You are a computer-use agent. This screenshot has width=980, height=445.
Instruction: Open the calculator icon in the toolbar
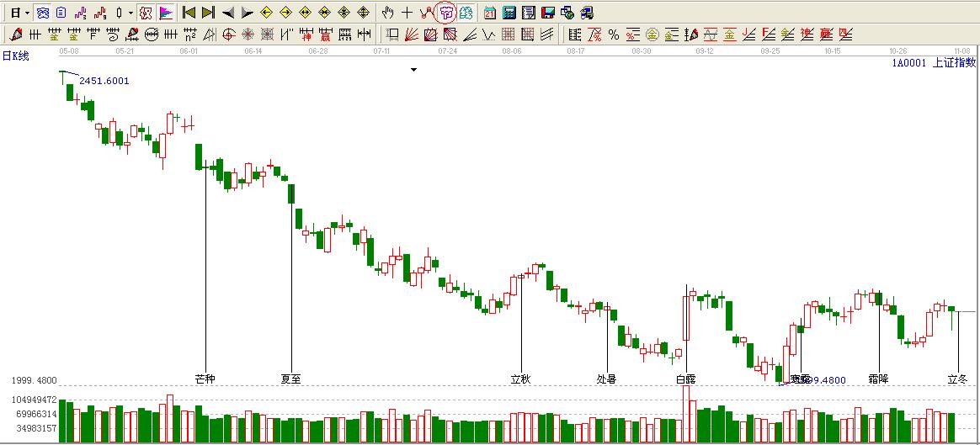pos(509,13)
